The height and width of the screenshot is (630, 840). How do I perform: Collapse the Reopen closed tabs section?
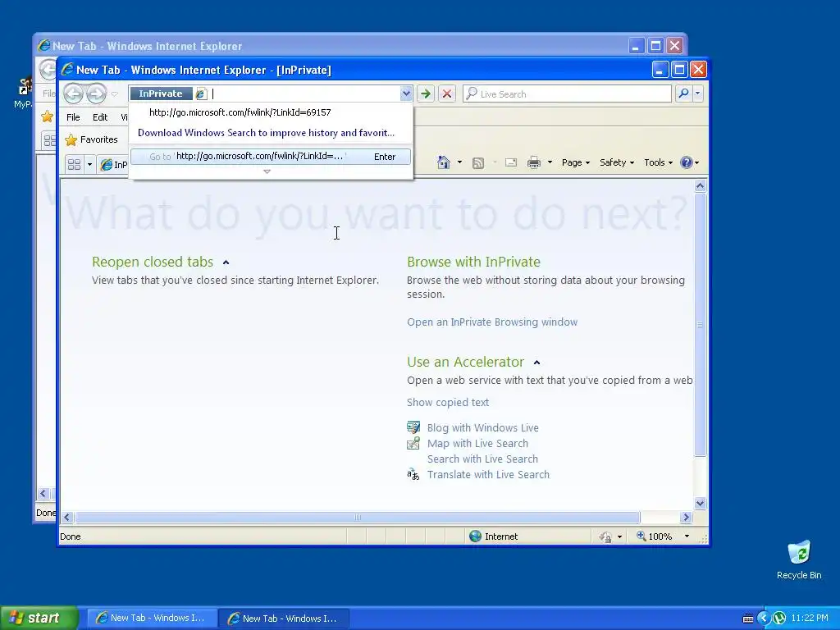226,262
